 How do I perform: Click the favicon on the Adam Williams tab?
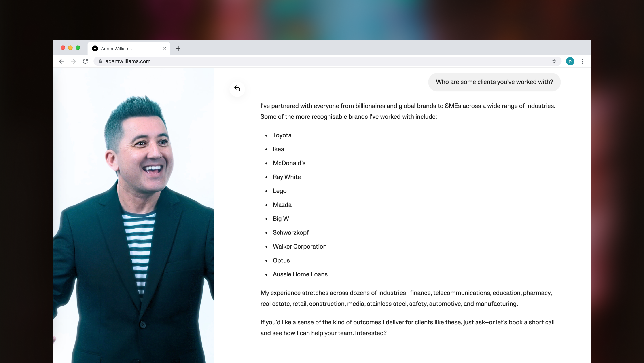pyautogui.click(x=95, y=49)
